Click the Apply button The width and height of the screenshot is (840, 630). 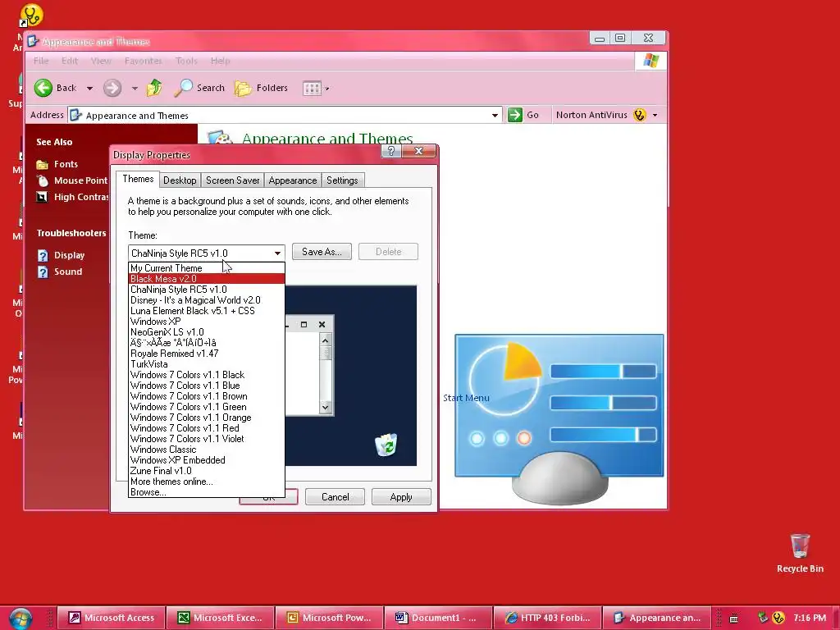[401, 497]
